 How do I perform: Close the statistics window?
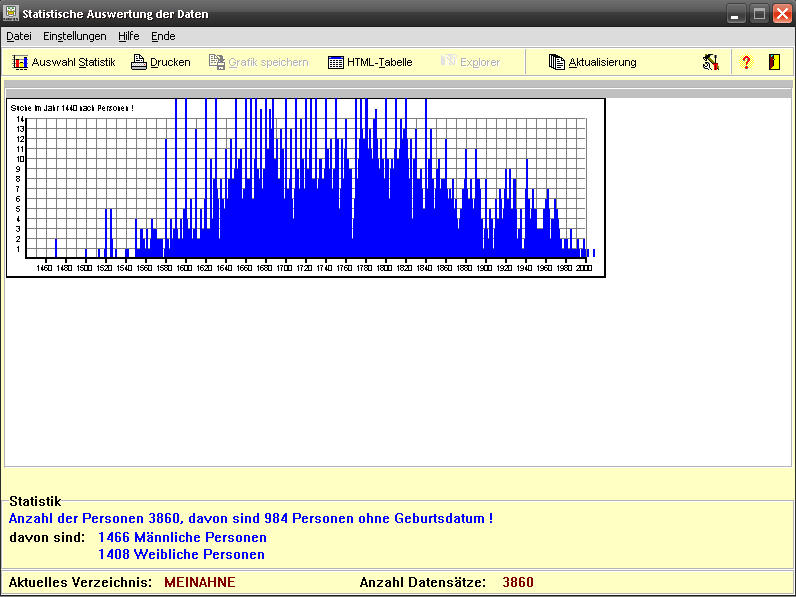[782, 14]
